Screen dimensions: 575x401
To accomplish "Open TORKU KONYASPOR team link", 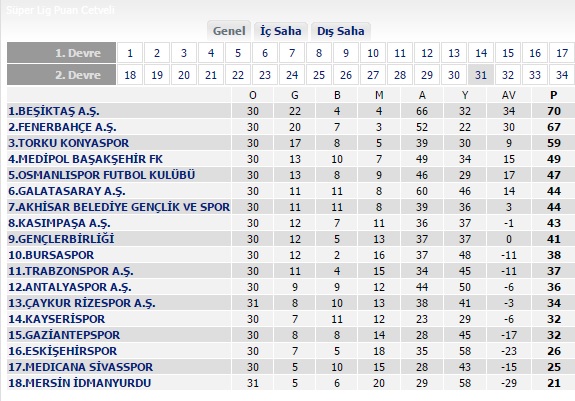I will pyautogui.click(x=69, y=143).
